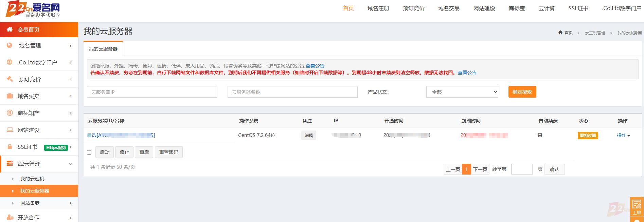Open 查看公告 link after red warning

pos(467,73)
